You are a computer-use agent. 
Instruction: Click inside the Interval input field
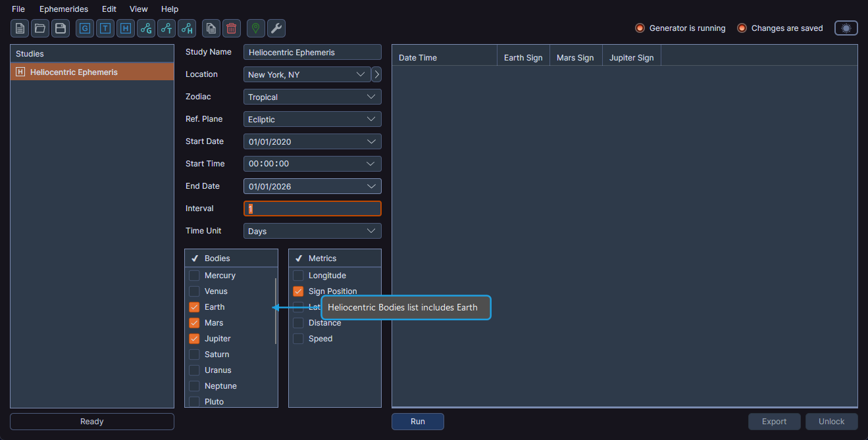[312, 208]
